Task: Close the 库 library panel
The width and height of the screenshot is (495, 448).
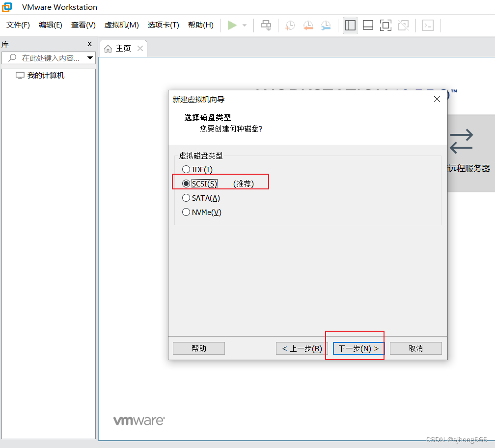Action: 90,44
